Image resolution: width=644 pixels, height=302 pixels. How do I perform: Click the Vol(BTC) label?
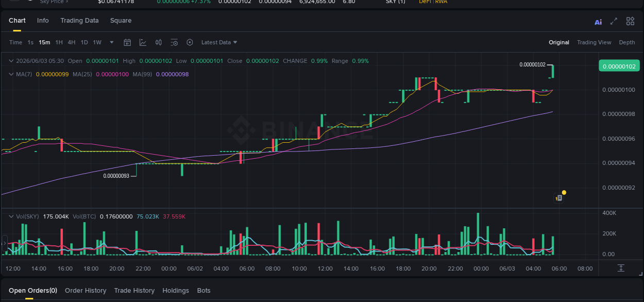click(84, 216)
